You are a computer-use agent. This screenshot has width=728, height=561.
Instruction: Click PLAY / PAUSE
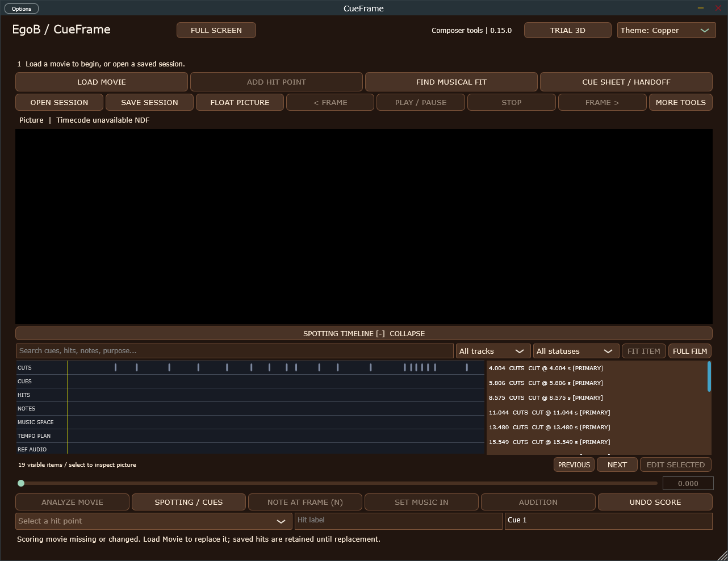(x=421, y=102)
